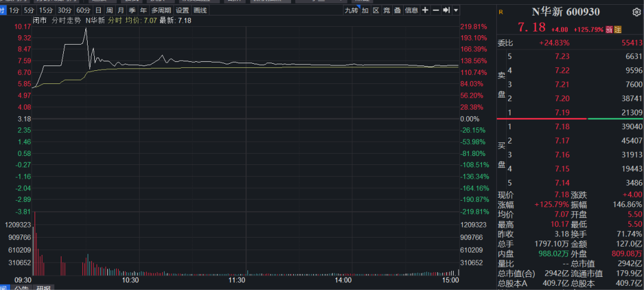Switch to the 5分 period tab
644x290 pixels.
pyautogui.click(x=30, y=10)
